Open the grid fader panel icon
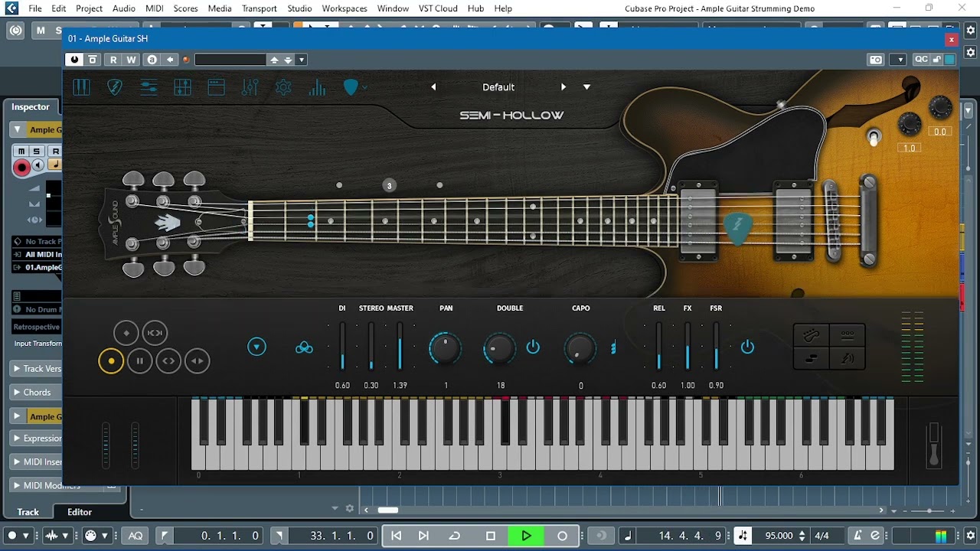The image size is (980, 551). (x=182, y=87)
